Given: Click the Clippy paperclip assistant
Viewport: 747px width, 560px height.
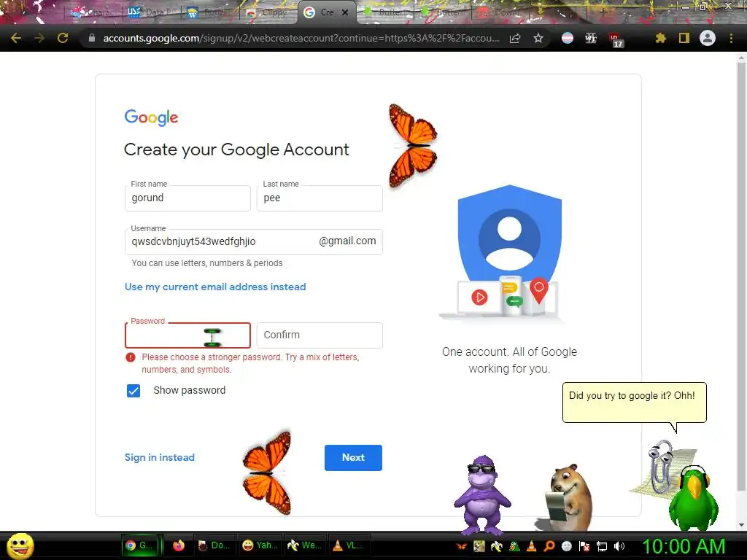Looking at the screenshot, I should click(x=660, y=468).
